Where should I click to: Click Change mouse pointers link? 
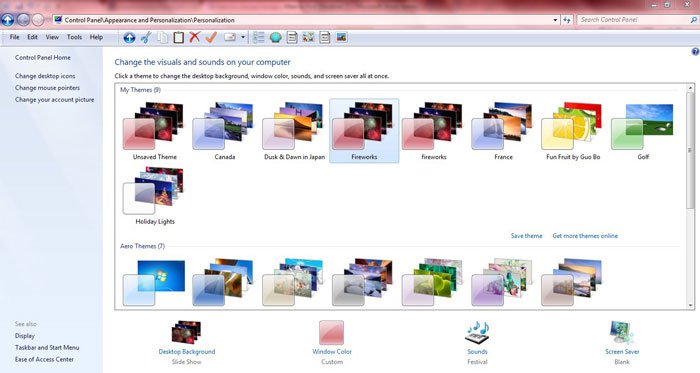pyautogui.click(x=47, y=88)
